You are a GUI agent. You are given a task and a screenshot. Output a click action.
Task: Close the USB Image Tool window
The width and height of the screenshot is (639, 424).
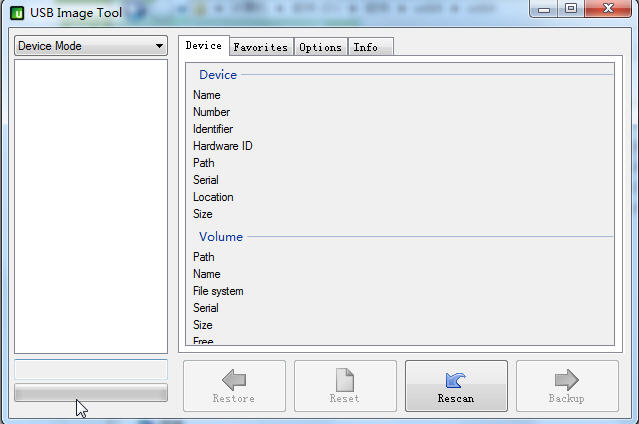coord(608,9)
